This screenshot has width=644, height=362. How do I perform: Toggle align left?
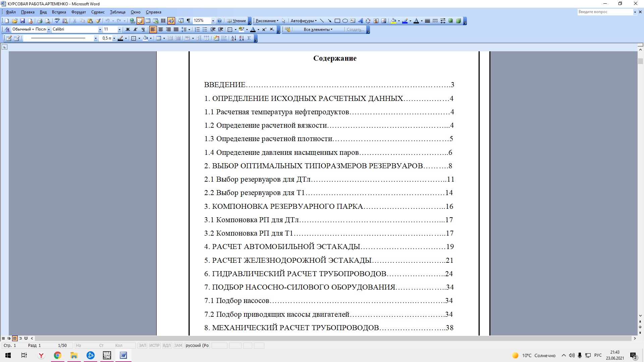[153, 29]
